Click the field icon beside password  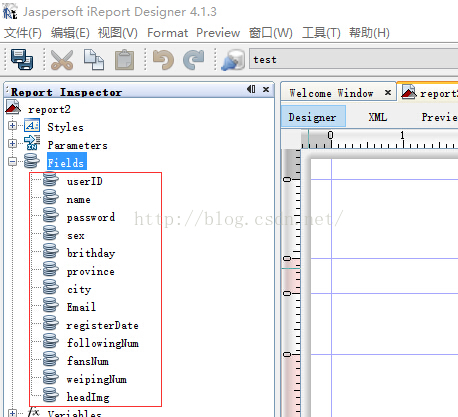coord(51,215)
